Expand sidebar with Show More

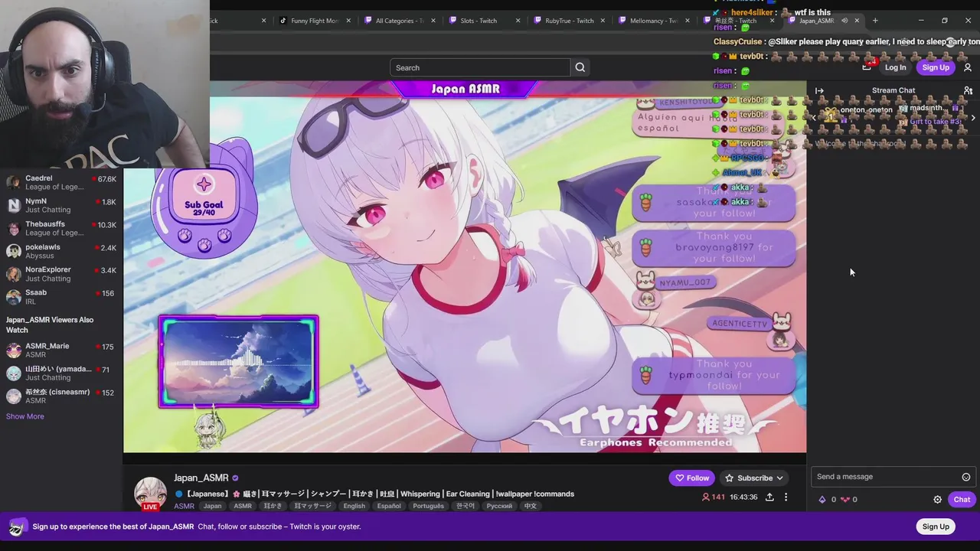click(25, 416)
